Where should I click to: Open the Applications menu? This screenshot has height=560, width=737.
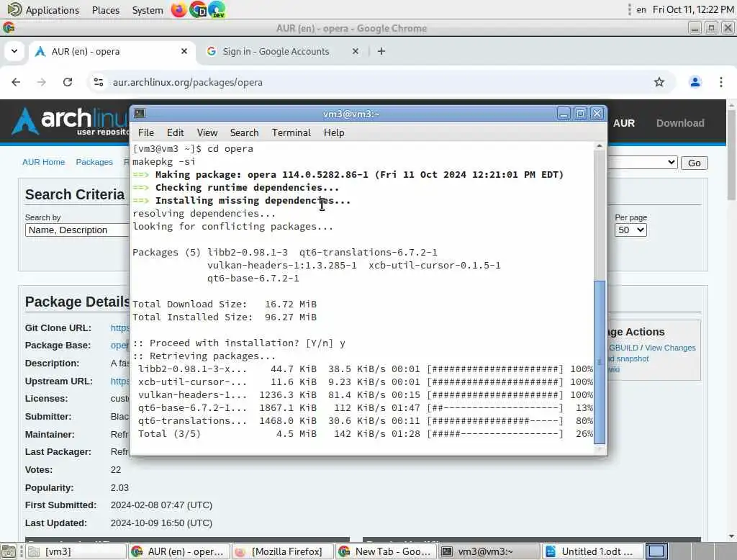(x=52, y=10)
